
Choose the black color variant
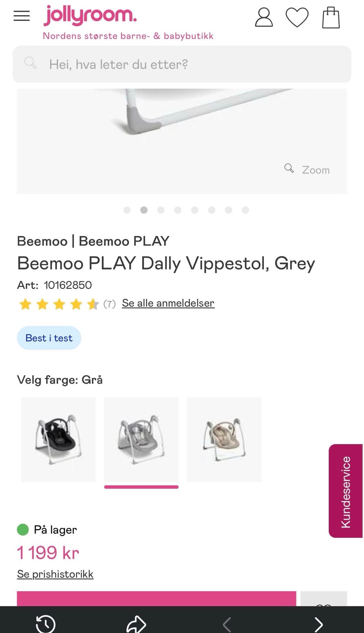tap(58, 439)
